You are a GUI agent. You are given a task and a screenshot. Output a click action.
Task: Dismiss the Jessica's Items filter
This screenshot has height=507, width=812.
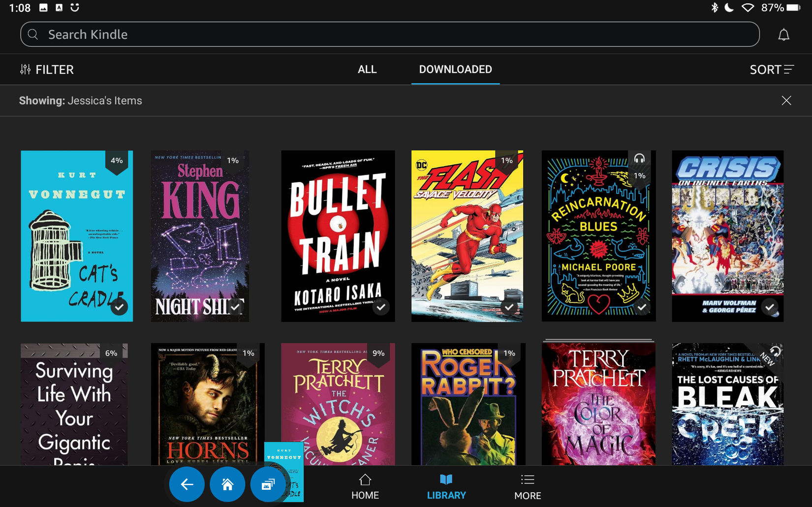(786, 100)
